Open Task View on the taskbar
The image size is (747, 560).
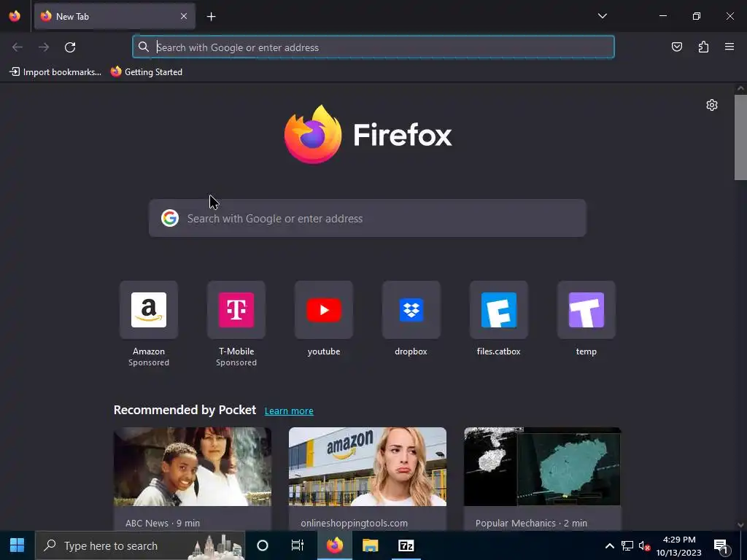click(298, 545)
